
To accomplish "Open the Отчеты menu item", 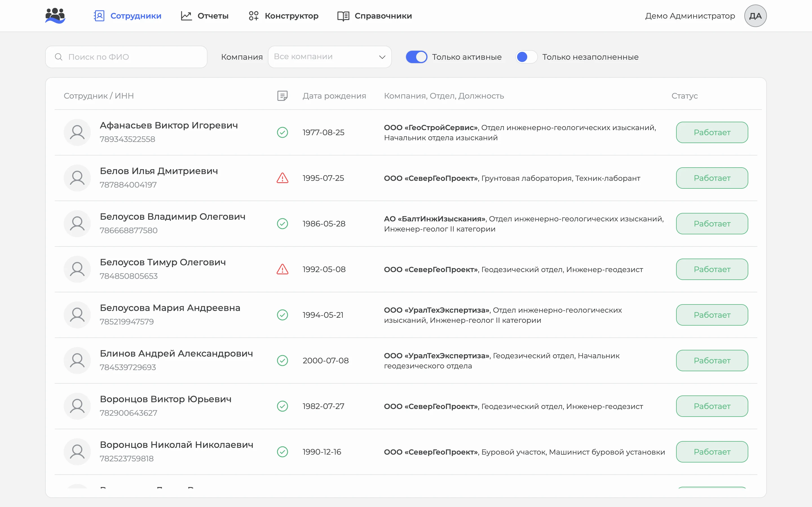I will (x=205, y=16).
